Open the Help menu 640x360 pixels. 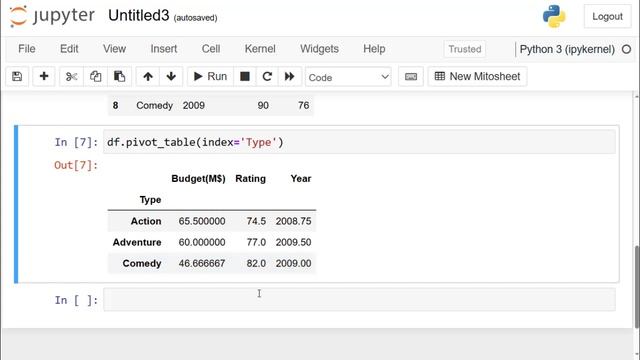click(x=374, y=49)
